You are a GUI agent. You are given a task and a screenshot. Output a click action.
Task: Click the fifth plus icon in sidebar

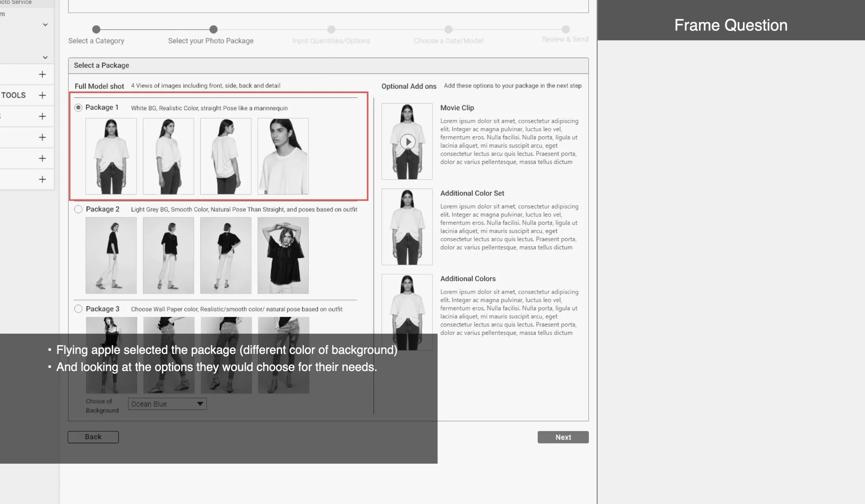(x=42, y=158)
